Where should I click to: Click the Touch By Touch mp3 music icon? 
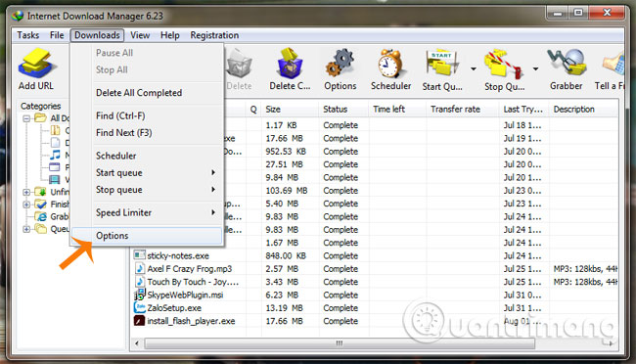(x=140, y=281)
